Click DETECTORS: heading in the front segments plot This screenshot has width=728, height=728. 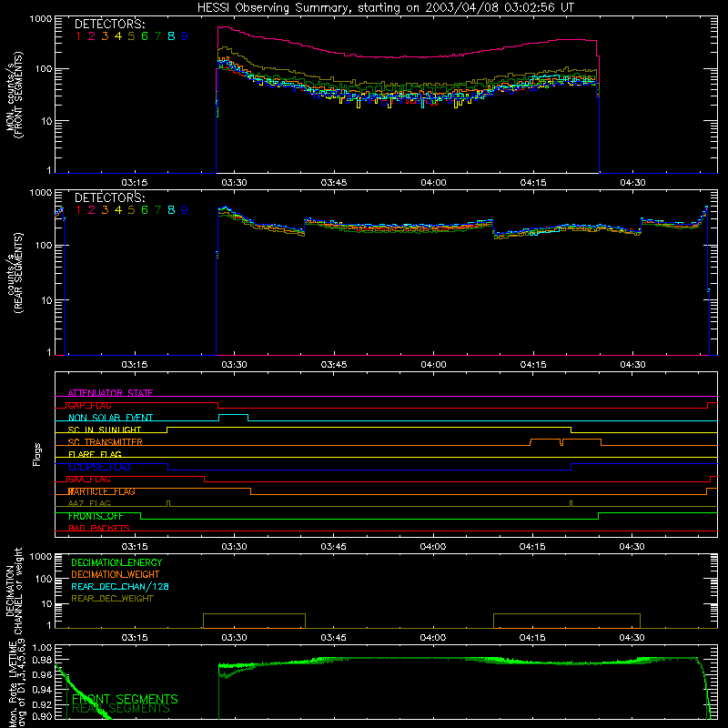tap(109, 25)
